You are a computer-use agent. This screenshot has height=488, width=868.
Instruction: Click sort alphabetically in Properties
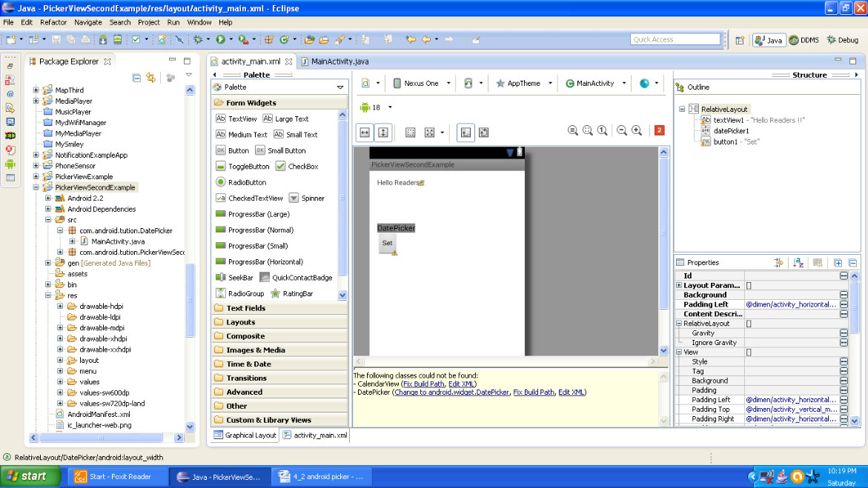[x=798, y=263]
